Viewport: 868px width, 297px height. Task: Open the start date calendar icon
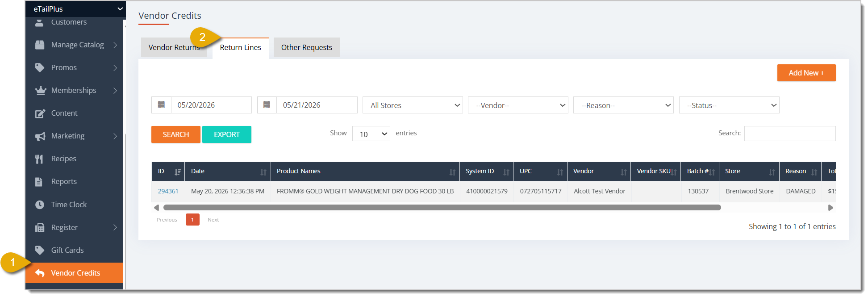click(161, 105)
